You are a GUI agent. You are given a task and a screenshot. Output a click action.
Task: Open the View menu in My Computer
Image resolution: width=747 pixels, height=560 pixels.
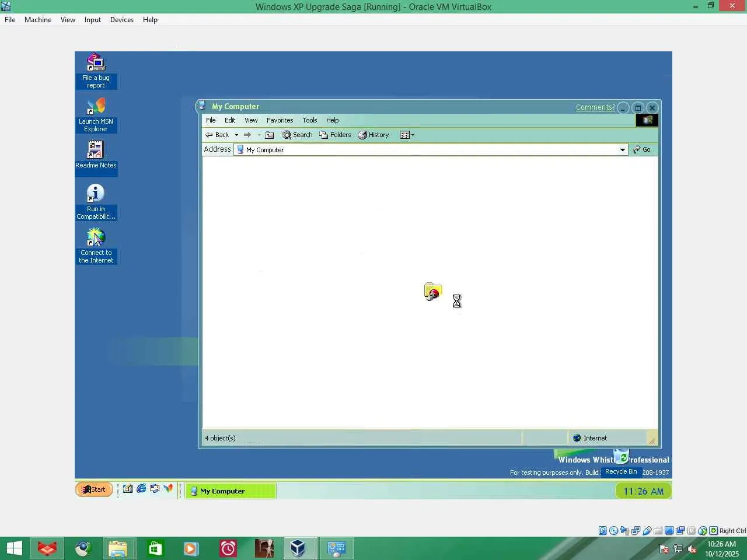(x=251, y=120)
